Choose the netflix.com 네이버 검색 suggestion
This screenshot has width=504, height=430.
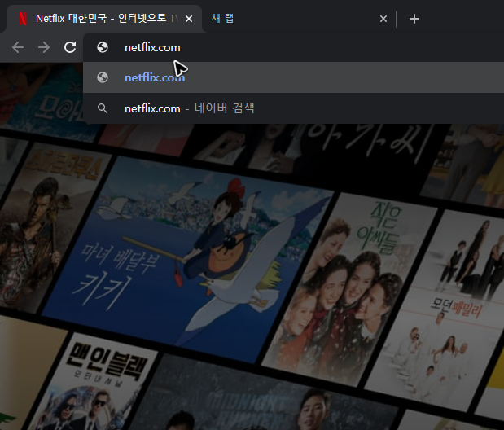pyautogui.click(x=293, y=108)
